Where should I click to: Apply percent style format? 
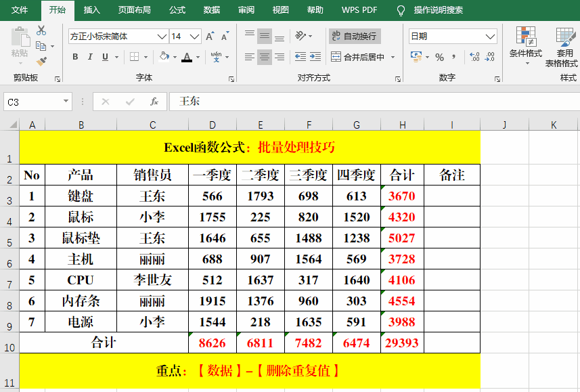click(439, 57)
